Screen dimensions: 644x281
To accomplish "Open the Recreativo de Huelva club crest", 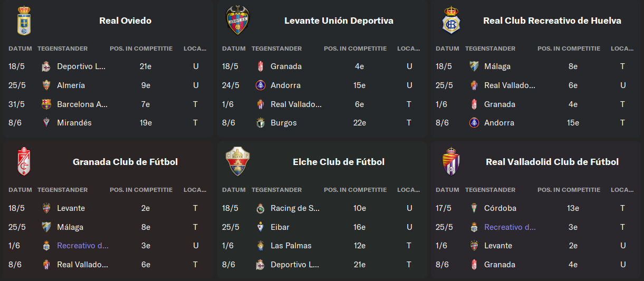I will click(x=451, y=21).
